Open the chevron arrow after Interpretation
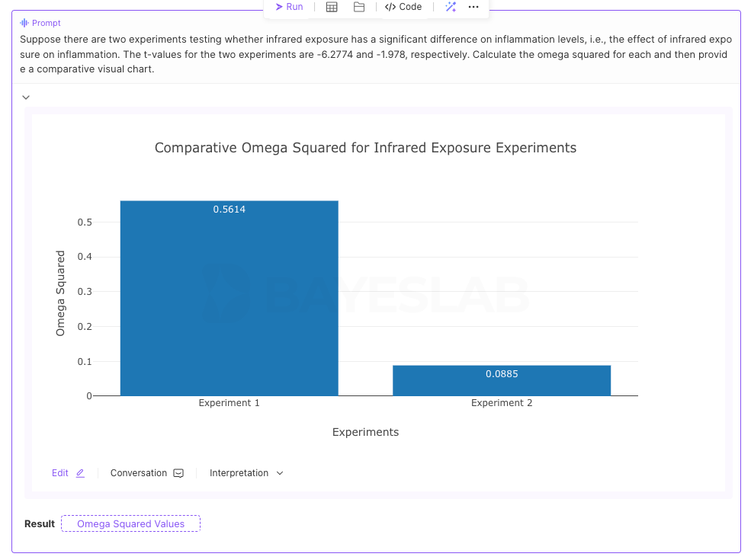Viewport: 751px width, 560px height. tap(279, 473)
